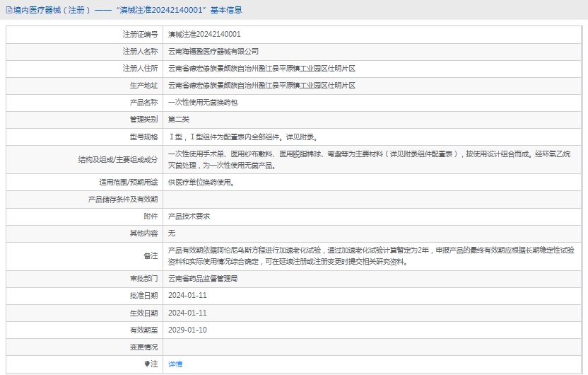This screenshot has height=375, width=588.
Task: Click the management category value 第二类
Action: click(179, 120)
